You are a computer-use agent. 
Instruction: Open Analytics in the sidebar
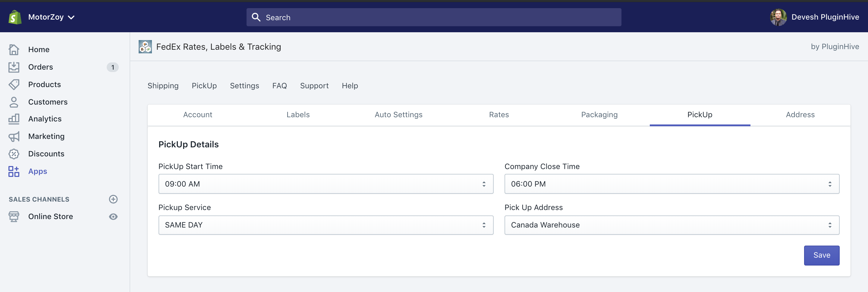[x=45, y=119]
